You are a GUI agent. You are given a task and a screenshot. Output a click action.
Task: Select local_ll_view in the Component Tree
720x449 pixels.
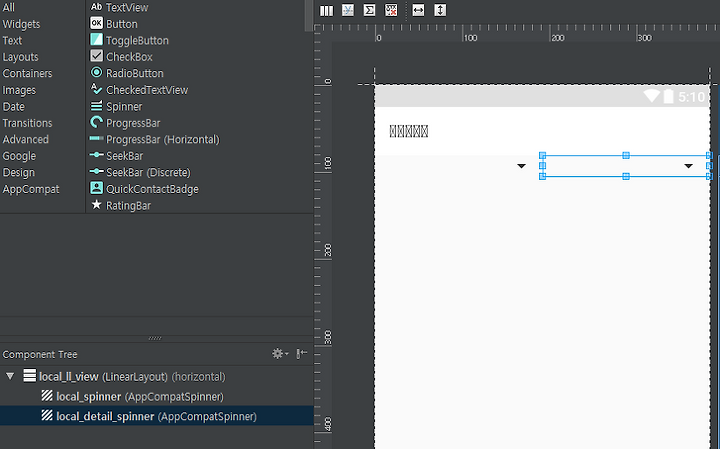point(132,376)
